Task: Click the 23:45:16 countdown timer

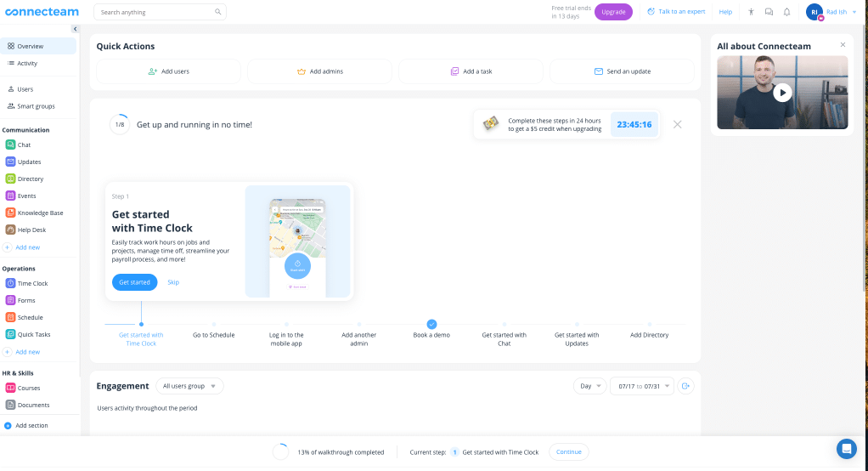Action: [x=634, y=125]
